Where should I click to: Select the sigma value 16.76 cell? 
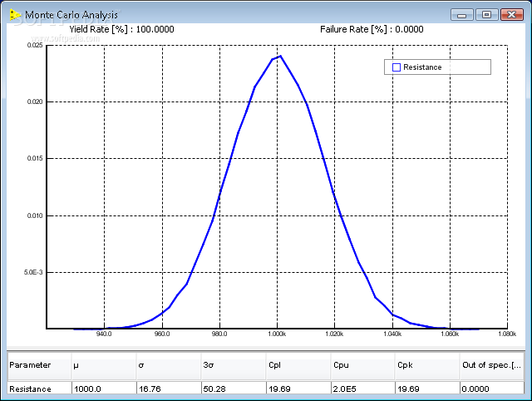coord(169,389)
